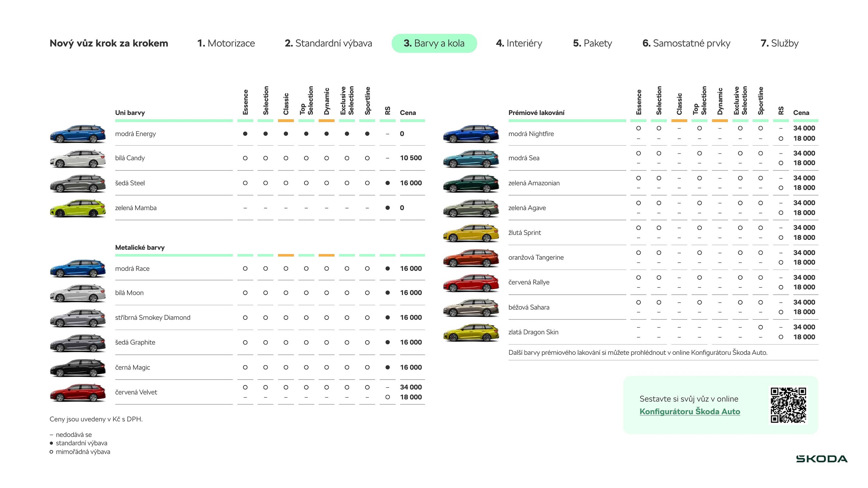
Task: Click the 34 000 price for modrá Race
Action: point(411,268)
